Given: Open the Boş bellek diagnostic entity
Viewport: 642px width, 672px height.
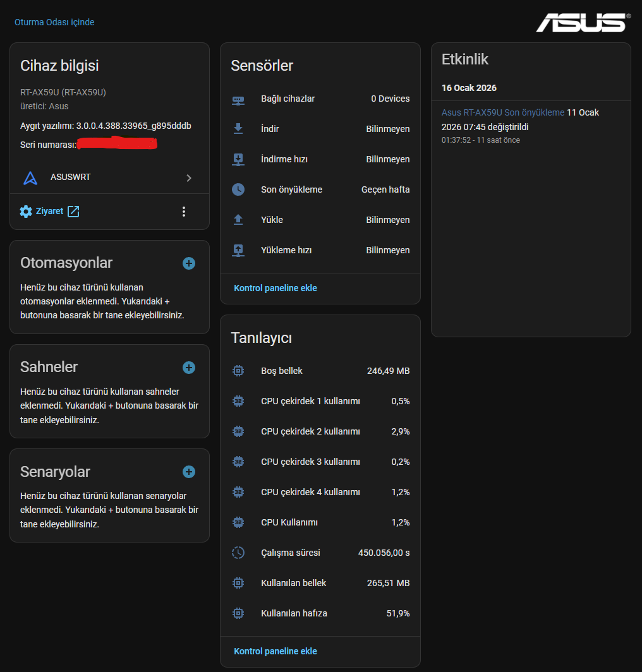Looking at the screenshot, I should [320, 371].
